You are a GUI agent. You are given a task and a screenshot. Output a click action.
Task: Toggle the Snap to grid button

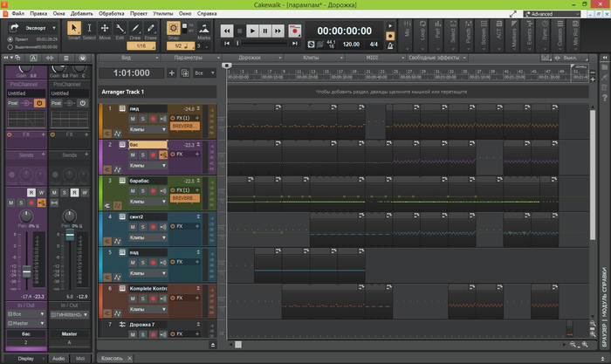point(173,29)
